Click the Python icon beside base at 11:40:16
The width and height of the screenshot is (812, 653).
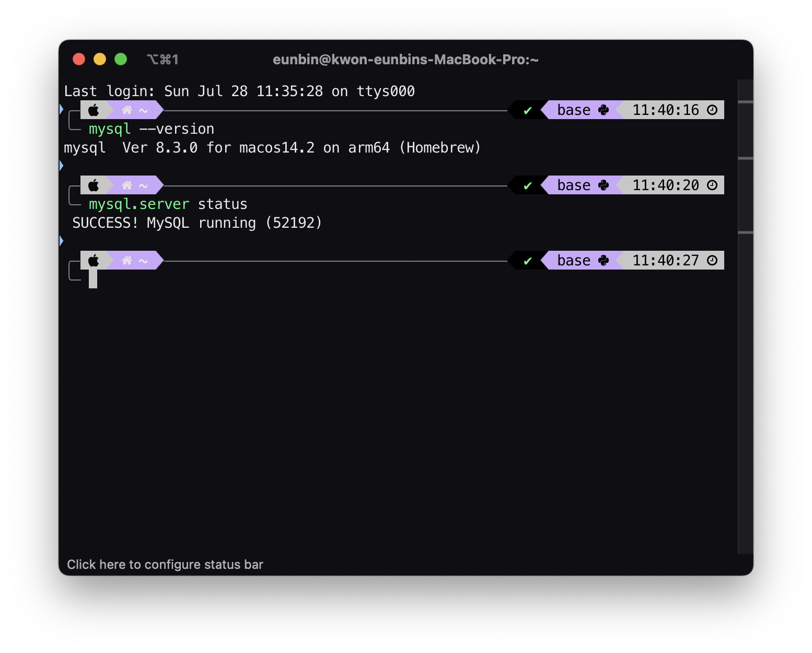[604, 110]
